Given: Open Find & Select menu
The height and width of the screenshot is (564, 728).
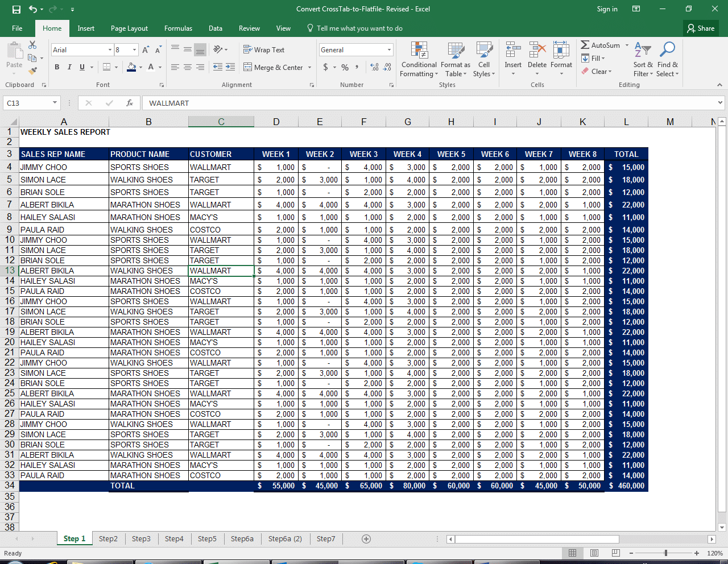Looking at the screenshot, I should tap(668, 59).
